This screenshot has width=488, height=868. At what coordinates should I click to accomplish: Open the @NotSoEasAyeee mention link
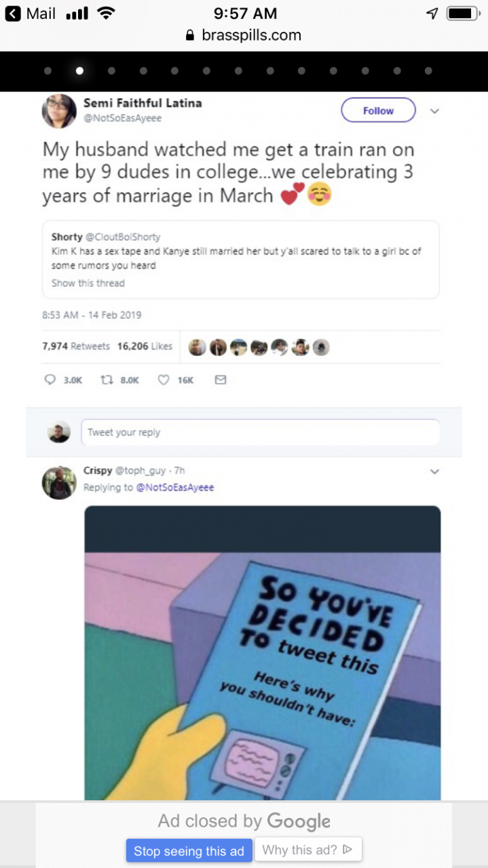175,487
